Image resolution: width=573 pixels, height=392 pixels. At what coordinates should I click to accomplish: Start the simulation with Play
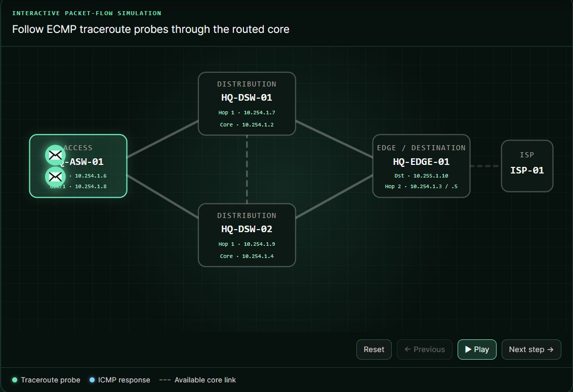[477, 349]
